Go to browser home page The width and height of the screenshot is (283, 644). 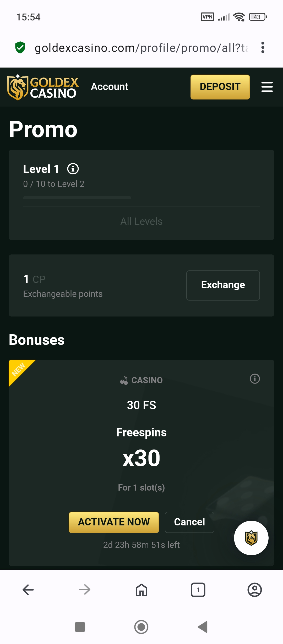pos(141,590)
